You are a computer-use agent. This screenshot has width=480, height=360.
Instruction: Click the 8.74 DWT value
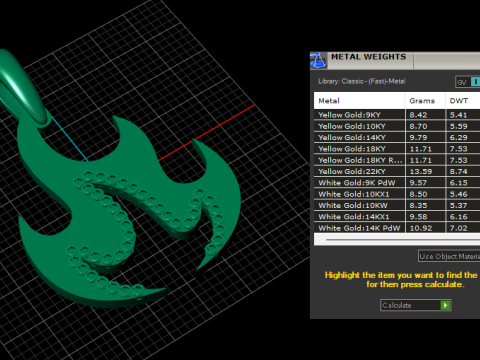[x=459, y=172]
